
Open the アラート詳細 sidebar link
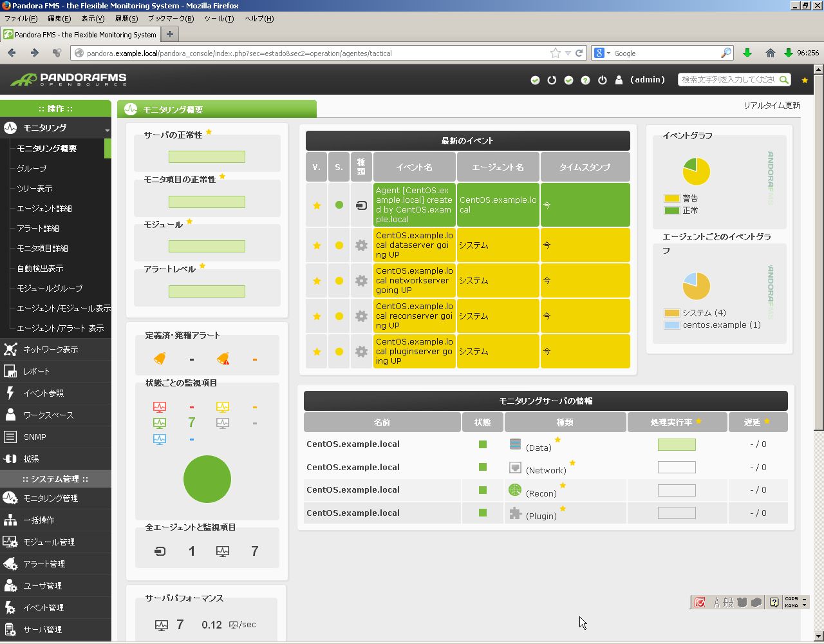coord(38,228)
